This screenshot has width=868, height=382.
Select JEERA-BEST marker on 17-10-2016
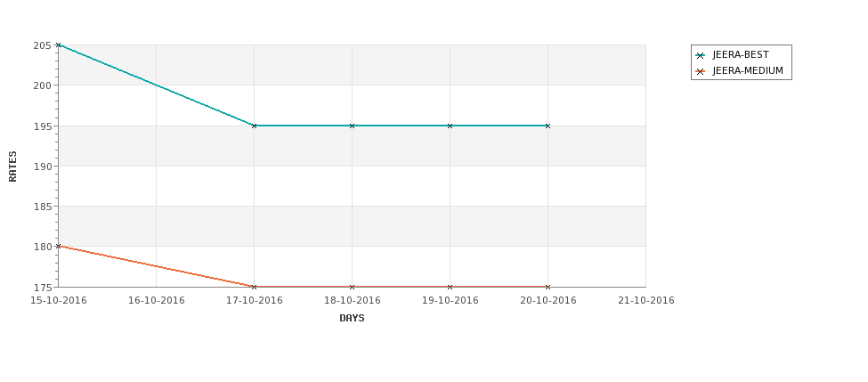(x=254, y=126)
